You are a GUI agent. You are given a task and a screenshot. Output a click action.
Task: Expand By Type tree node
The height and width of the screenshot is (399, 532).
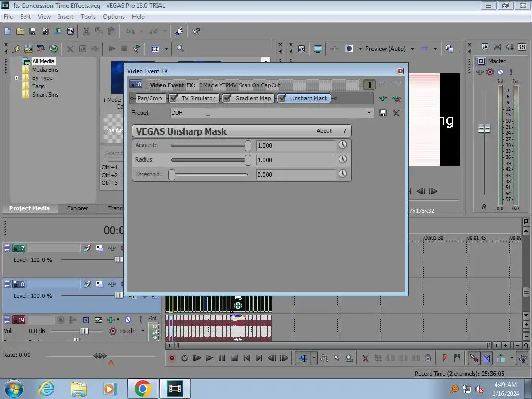[16, 78]
